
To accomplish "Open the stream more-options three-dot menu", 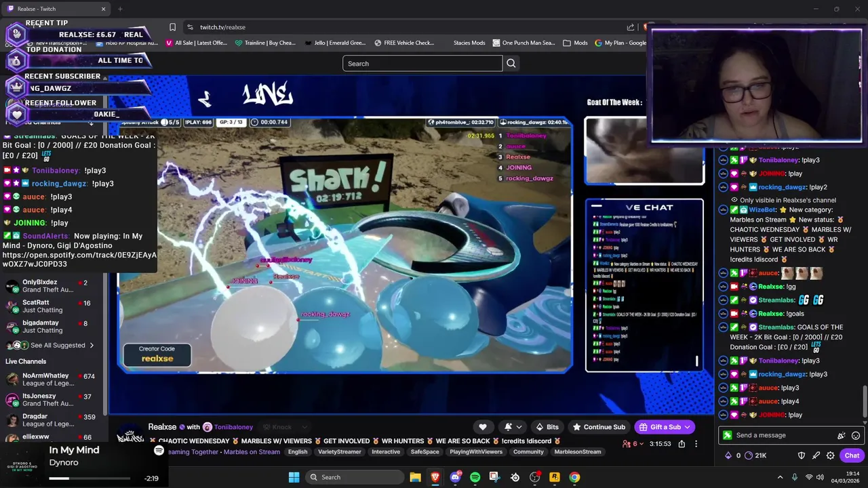I will [x=696, y=444].
